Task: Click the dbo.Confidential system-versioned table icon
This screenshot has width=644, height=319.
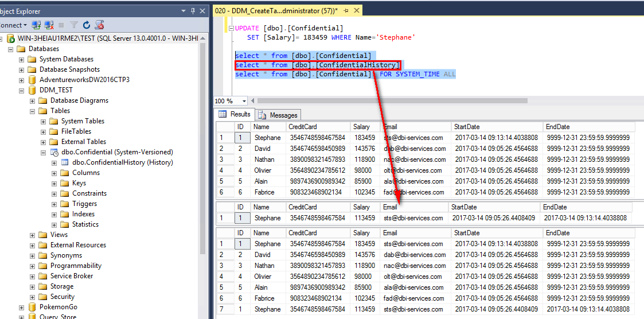Action: coord(54,152)
